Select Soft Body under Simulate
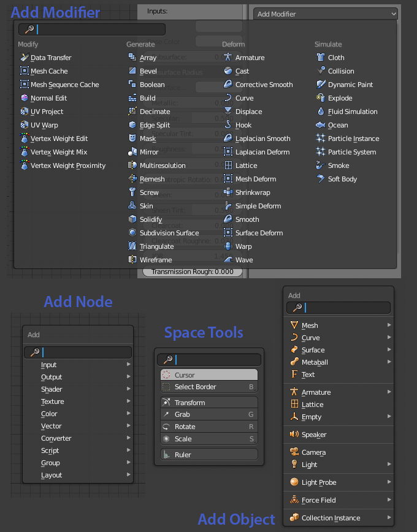Screen dimensions: 417x532 (342, 179)
